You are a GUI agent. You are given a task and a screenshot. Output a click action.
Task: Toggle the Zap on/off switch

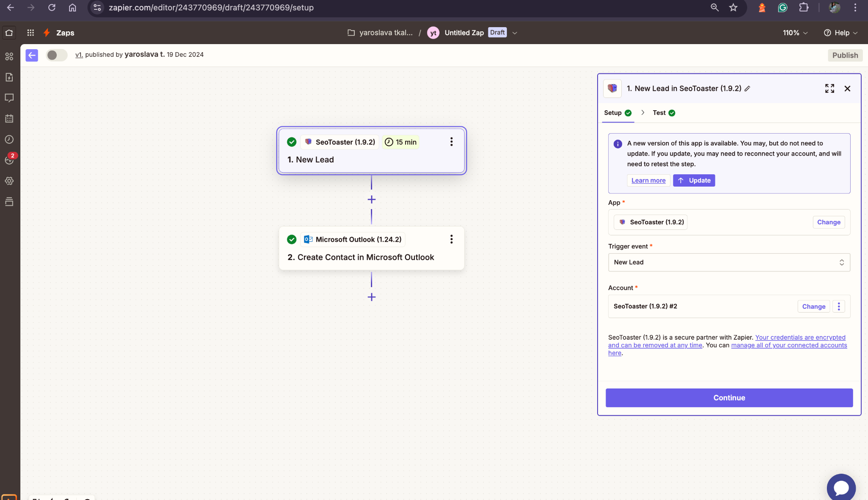pos(56,55)
